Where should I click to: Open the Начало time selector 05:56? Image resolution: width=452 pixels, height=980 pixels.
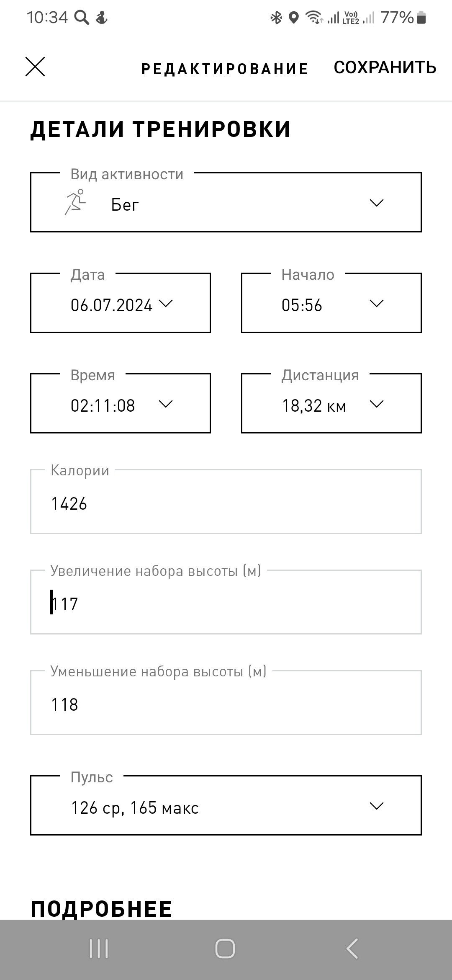pos(331,303)
